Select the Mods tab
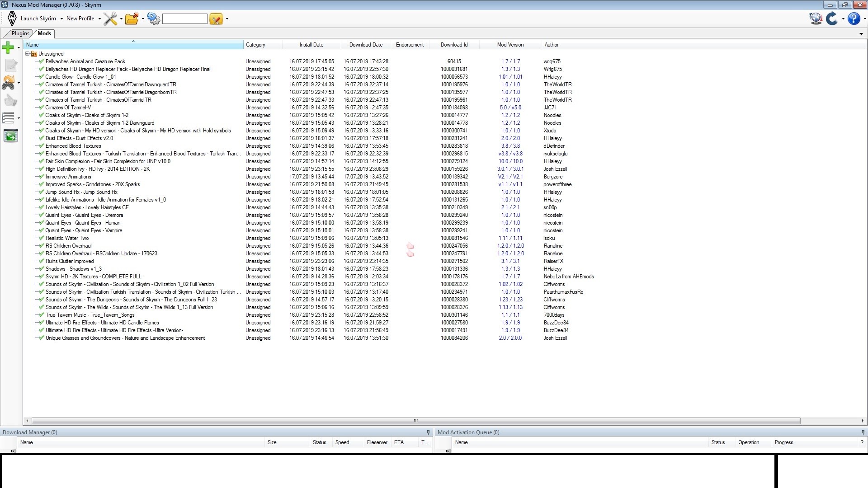 tap(44, 33)
